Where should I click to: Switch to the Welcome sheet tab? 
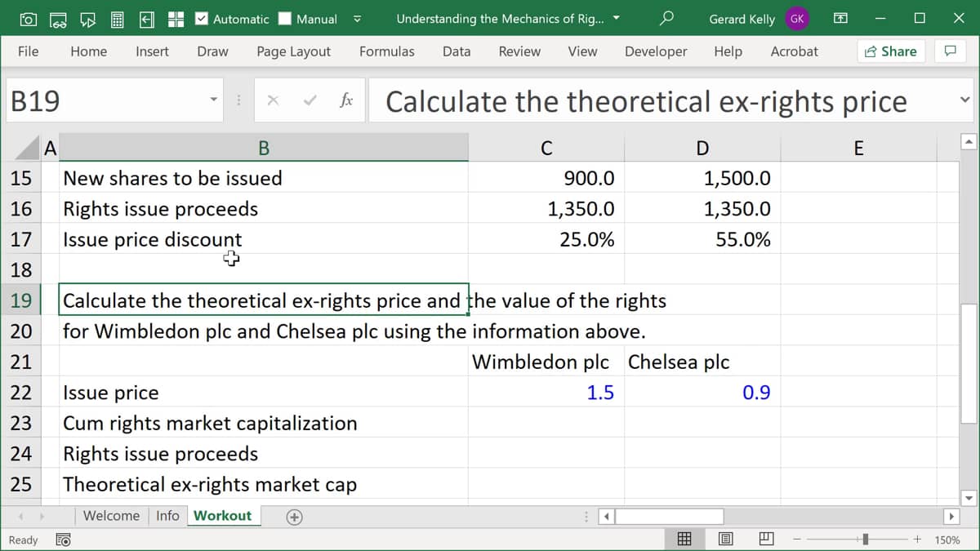pos(111,516)
